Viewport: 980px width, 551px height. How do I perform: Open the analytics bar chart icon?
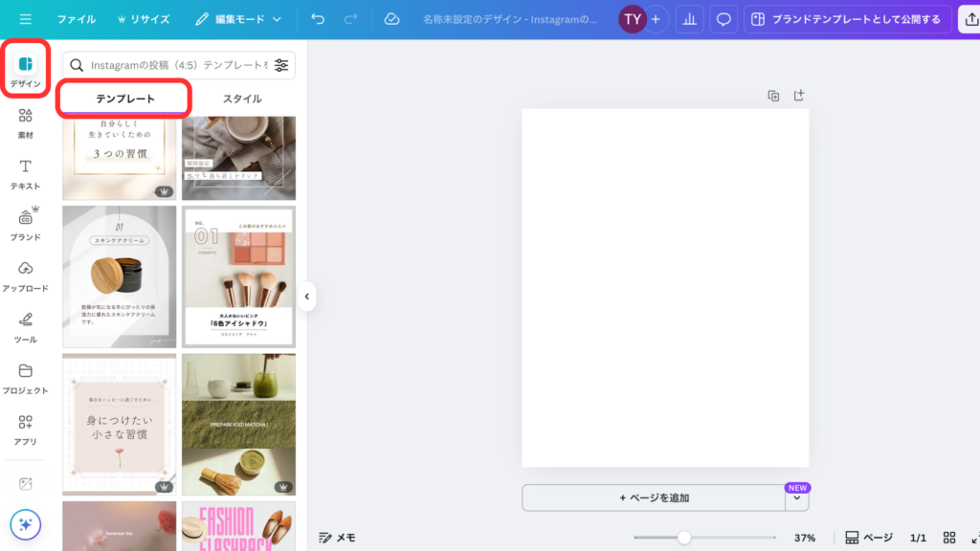point(688,19)
